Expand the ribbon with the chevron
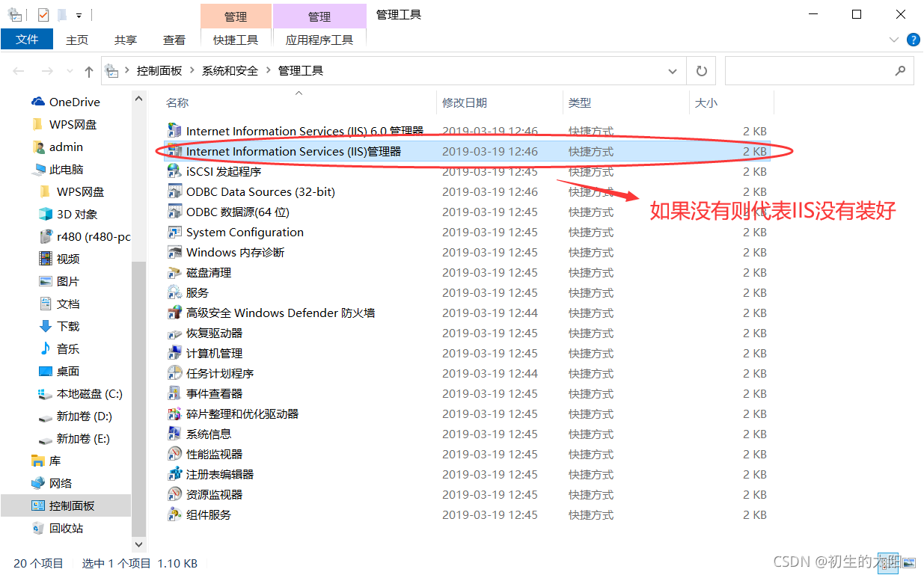 coord(893,40)
